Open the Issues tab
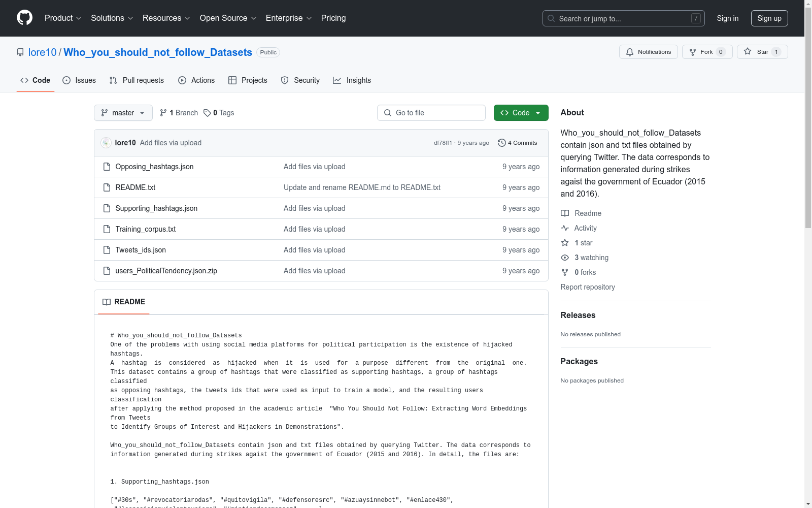The width and height of the screenshot is (812, 508). pyautogui.click(x=79, y=80)
